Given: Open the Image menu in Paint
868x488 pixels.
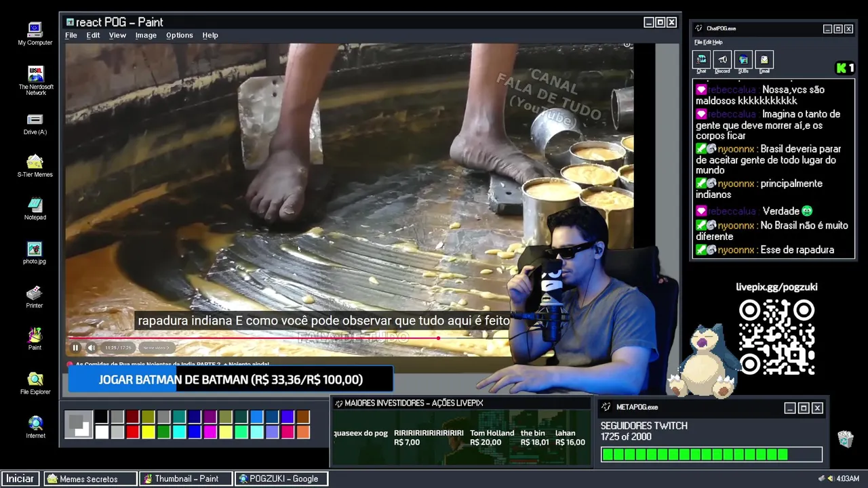Looking at the screenshot, I should point(146,35).
